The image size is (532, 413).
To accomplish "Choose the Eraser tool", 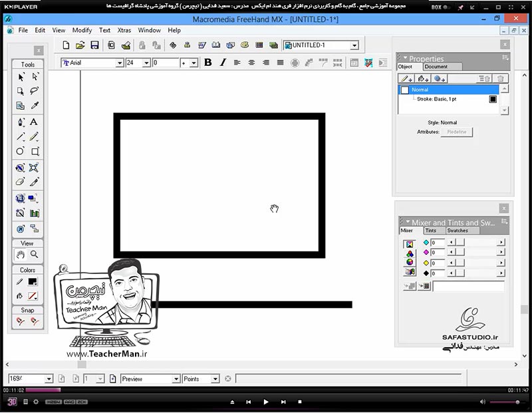I will point(20,182).
